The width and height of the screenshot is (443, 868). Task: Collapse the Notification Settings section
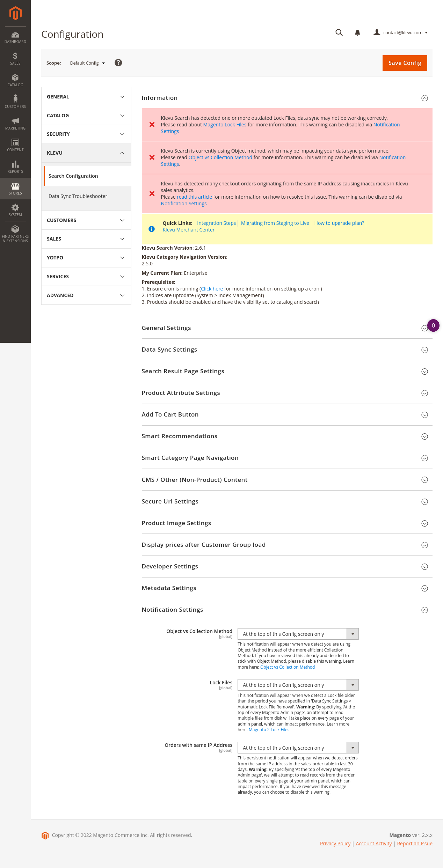(x=424, y=610)
